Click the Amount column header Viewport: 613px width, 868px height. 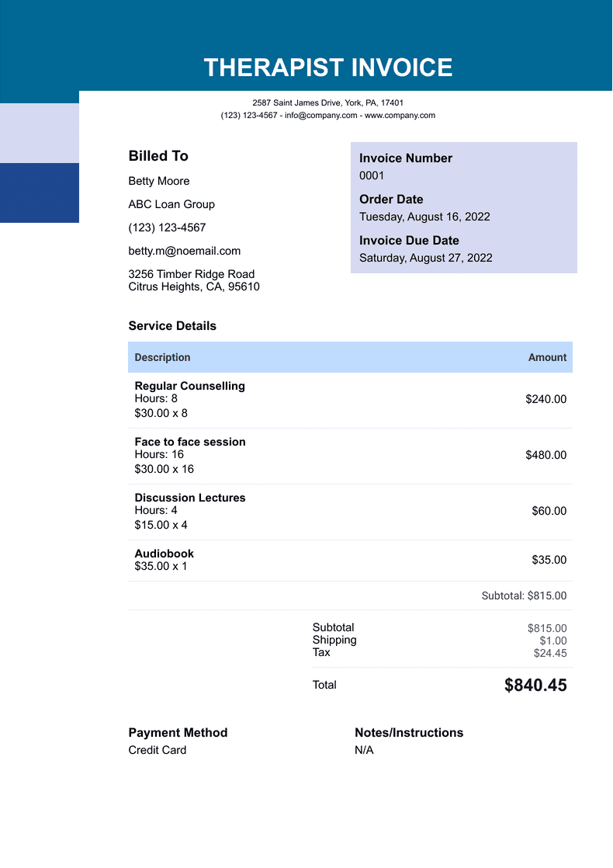click(x=547, y=358)
